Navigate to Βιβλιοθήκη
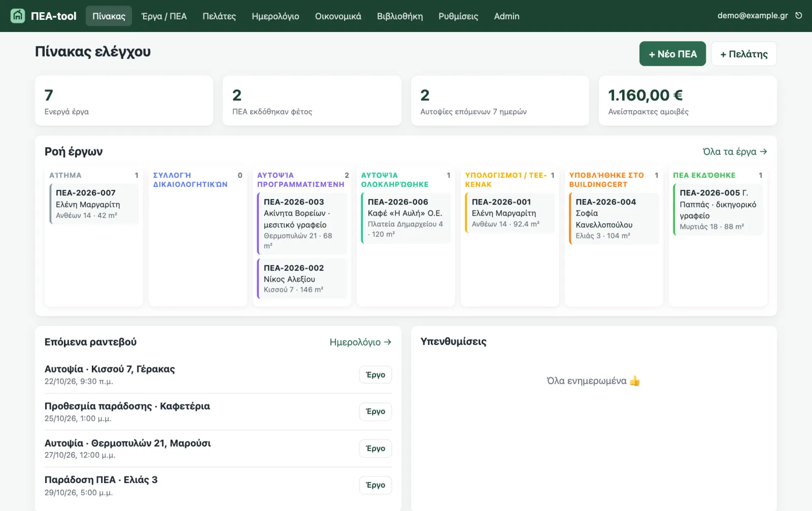Viewport: 812px width, 511px height. click(x=400, y=16)
